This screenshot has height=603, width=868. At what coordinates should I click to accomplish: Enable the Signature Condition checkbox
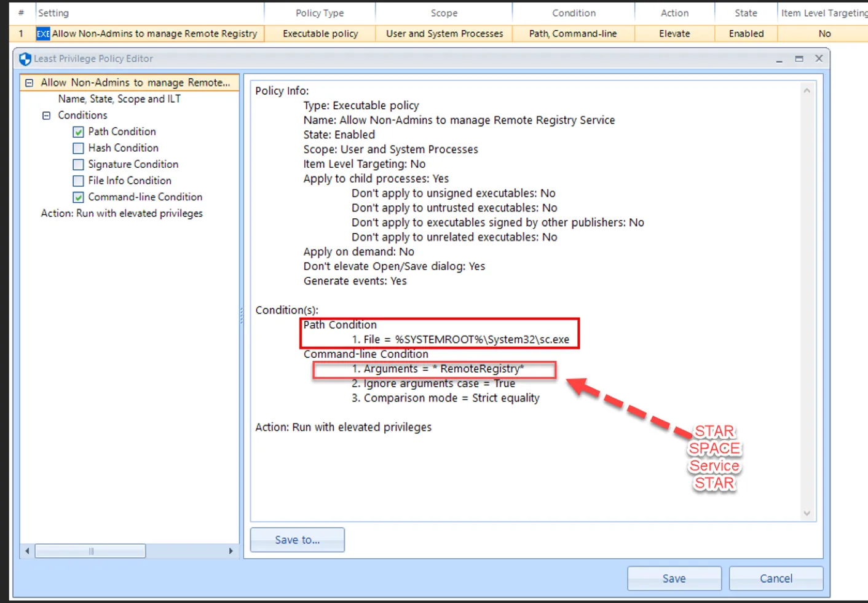tap(79, 165)
